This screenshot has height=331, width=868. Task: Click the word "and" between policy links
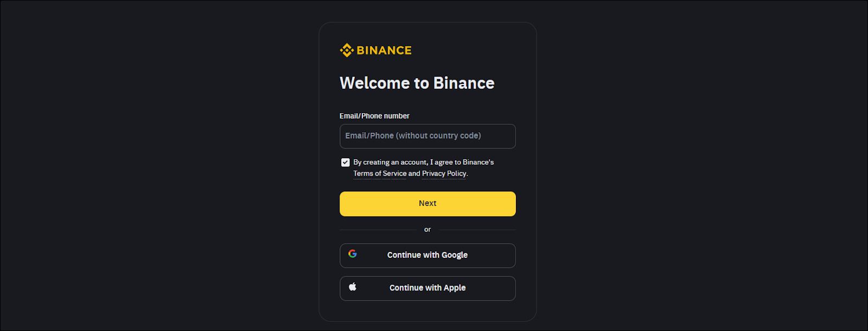click(x=414, y=174)
